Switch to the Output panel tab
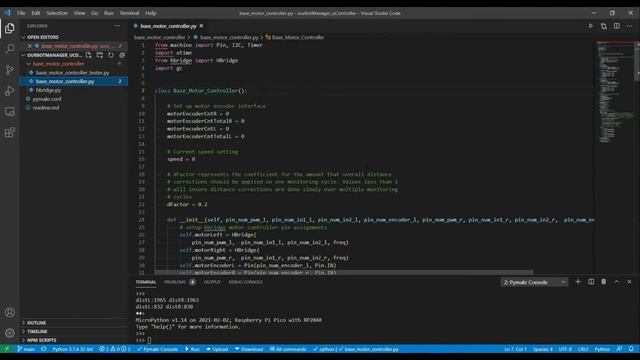This screenshot has width=640, height=360. pos(212,282)
